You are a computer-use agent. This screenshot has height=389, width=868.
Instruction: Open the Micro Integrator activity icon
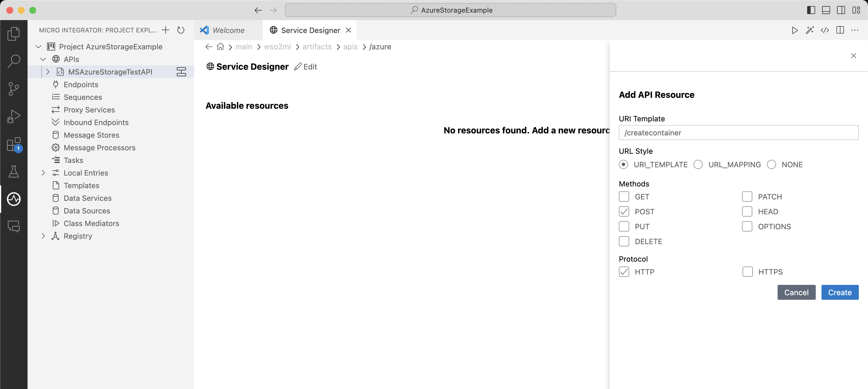13,199
